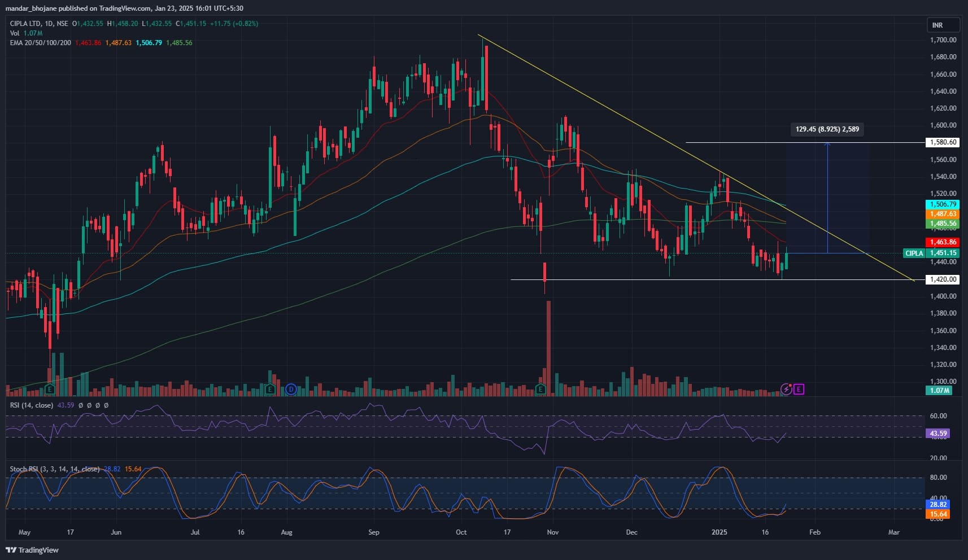The height and width of the screenshot is (560, 968).
Task: Select the RSI (14, close) indicator label
Action: 32,405
